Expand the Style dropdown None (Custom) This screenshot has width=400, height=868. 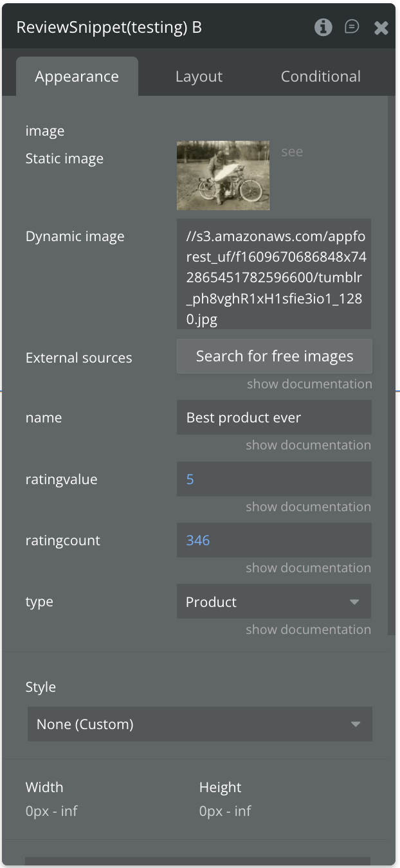tap(199, 724)
